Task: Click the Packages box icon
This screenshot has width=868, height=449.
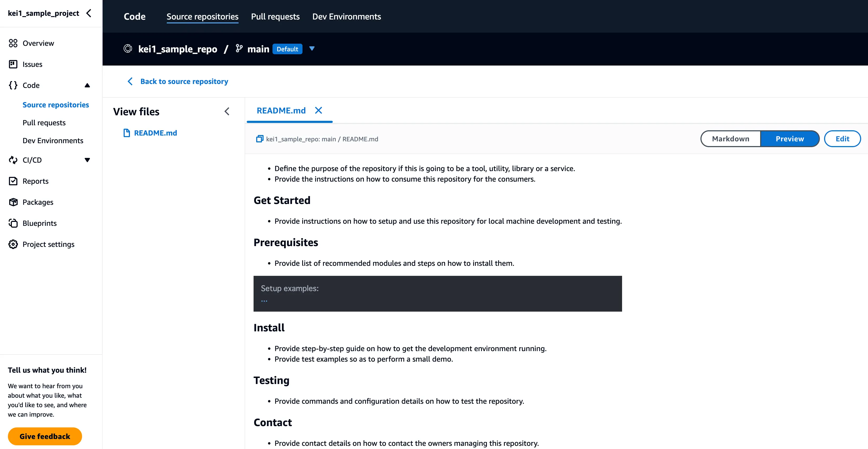Action: pyautogui.click(x=13, y=202)
